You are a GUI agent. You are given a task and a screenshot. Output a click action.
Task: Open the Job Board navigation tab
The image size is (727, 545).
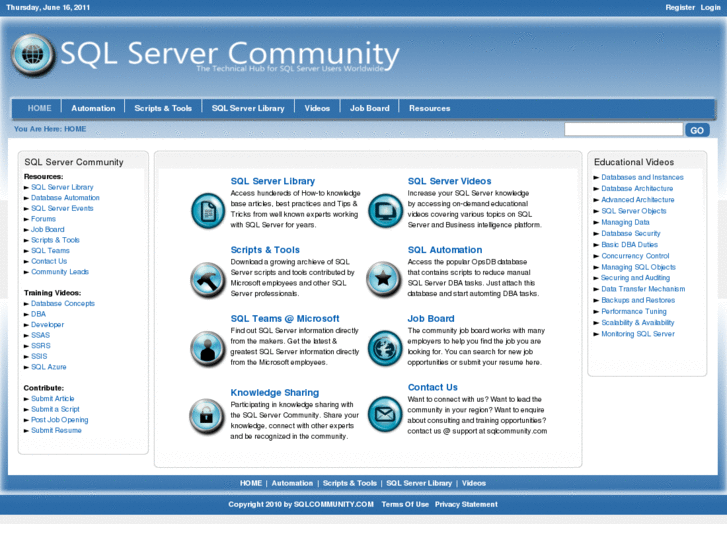pos(369,108)
